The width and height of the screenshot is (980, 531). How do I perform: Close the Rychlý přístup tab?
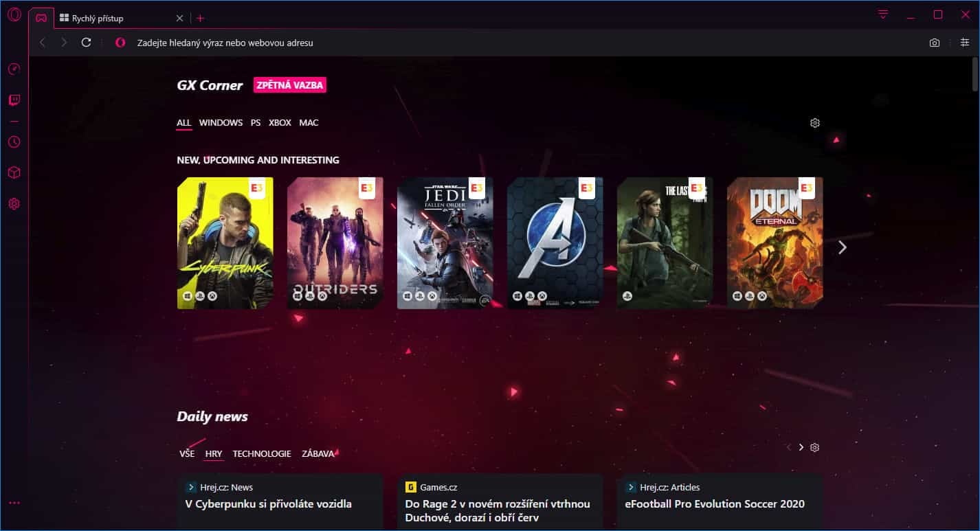[x=179, y=19]
